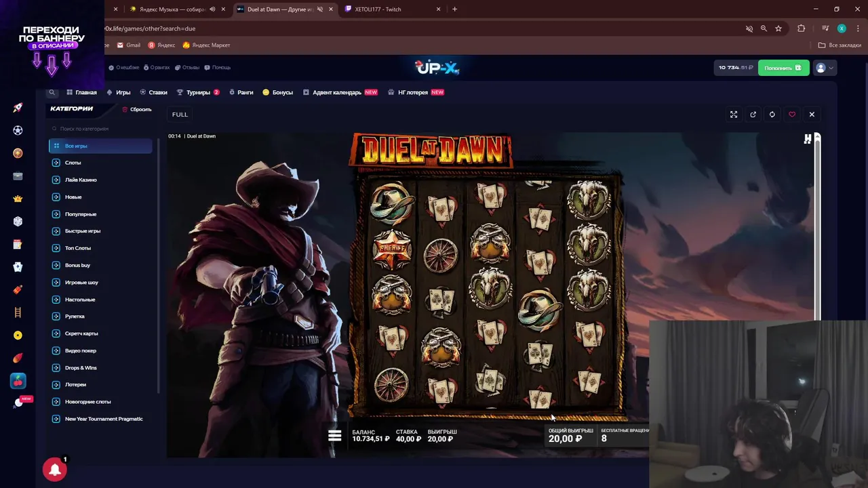
Task: Click the site search magnifier icon
Action: 52,92
